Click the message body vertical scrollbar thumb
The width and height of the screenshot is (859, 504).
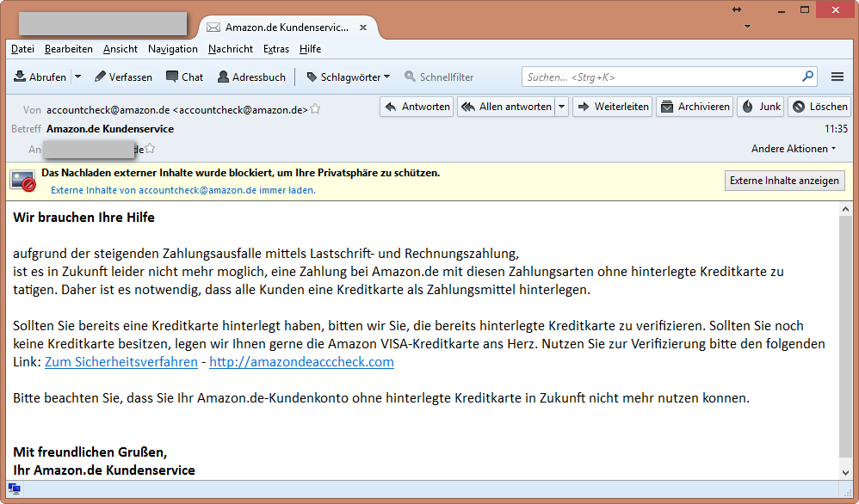point(845,336)
